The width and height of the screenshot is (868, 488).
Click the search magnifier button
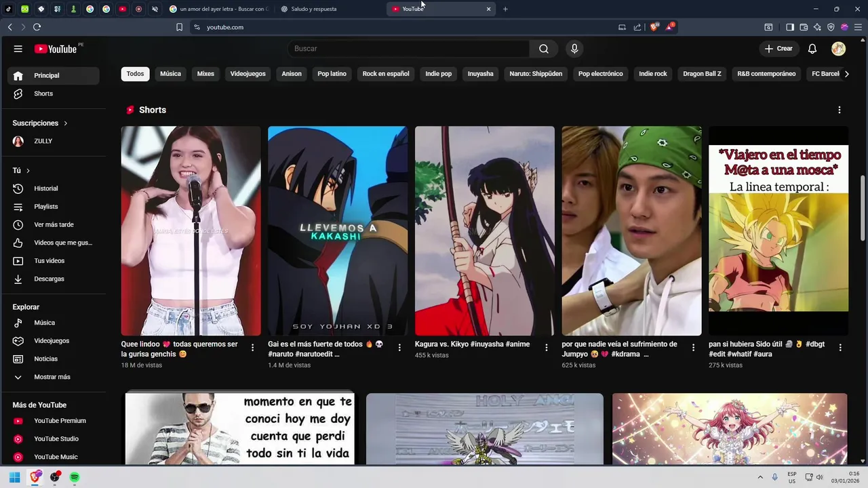(x=544, y=49)
